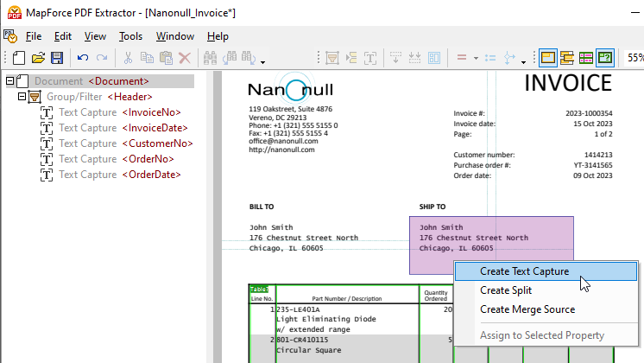Click the Group/Filter funnel toolbar icon
This screenshot has height=363, width=644.
click(331, 58)
